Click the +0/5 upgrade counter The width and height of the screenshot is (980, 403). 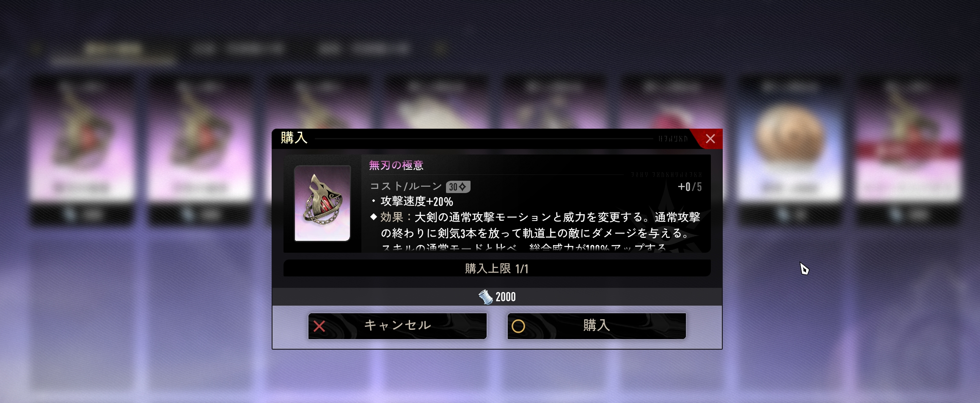point(690,187)
